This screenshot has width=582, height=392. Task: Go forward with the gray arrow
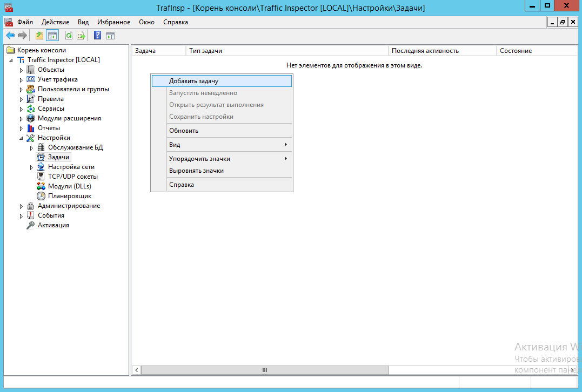pyautogui.click(x=23, y=36)
